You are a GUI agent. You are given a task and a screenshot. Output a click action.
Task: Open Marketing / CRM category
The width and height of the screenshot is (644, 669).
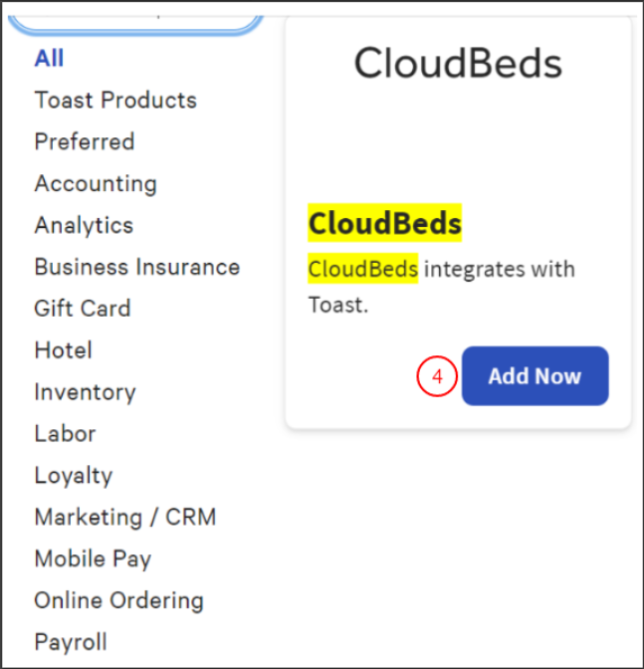click(x=125, y=519)
